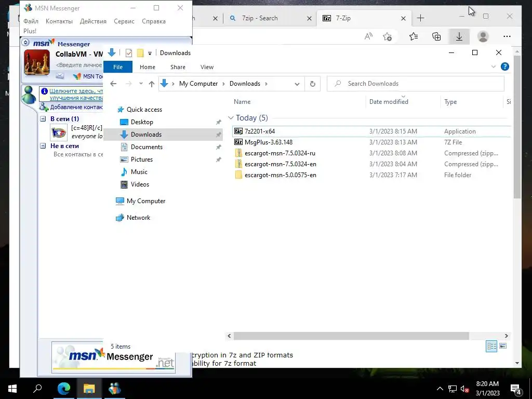Switch to large icons view layout

(503, 346)
